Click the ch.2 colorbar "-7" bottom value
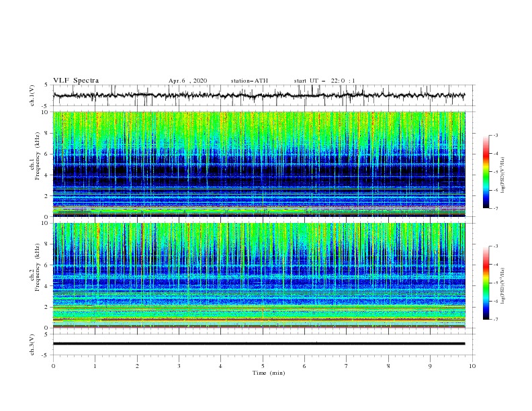This screenshot has height=411, width=532. click(x=495, y=320)
